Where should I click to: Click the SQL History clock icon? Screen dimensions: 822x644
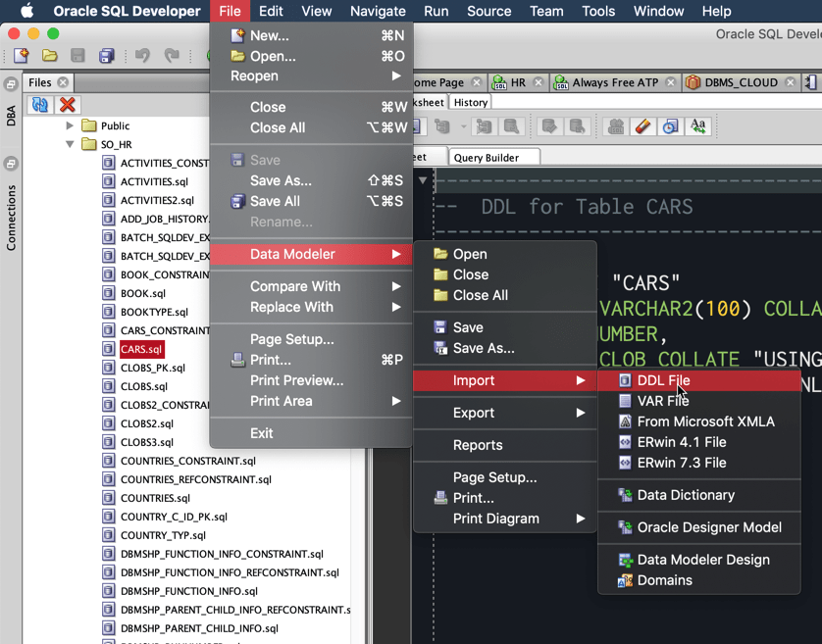(670, 126)
